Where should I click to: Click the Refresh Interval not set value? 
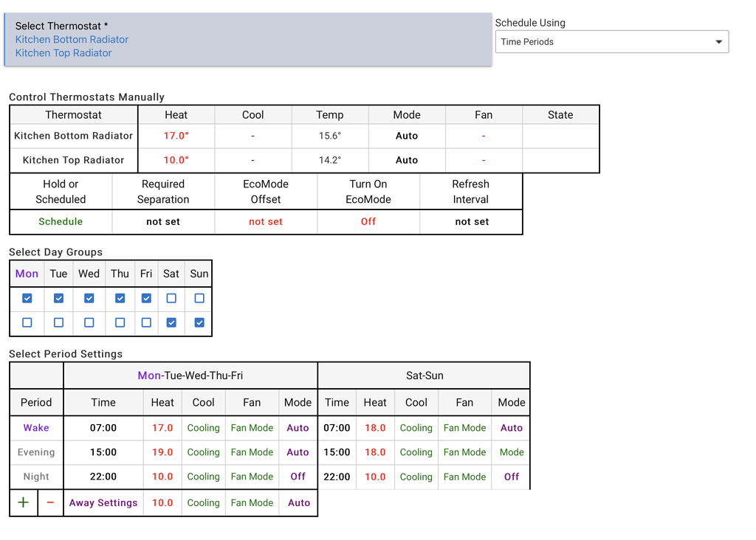471,221
